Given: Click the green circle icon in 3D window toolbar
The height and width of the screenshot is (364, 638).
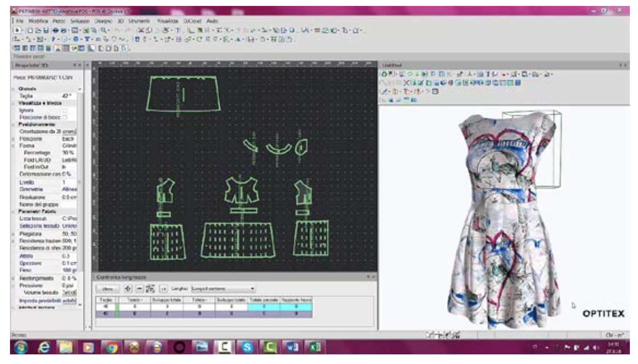Looking at the screenshot, I should tap(384, 74).
